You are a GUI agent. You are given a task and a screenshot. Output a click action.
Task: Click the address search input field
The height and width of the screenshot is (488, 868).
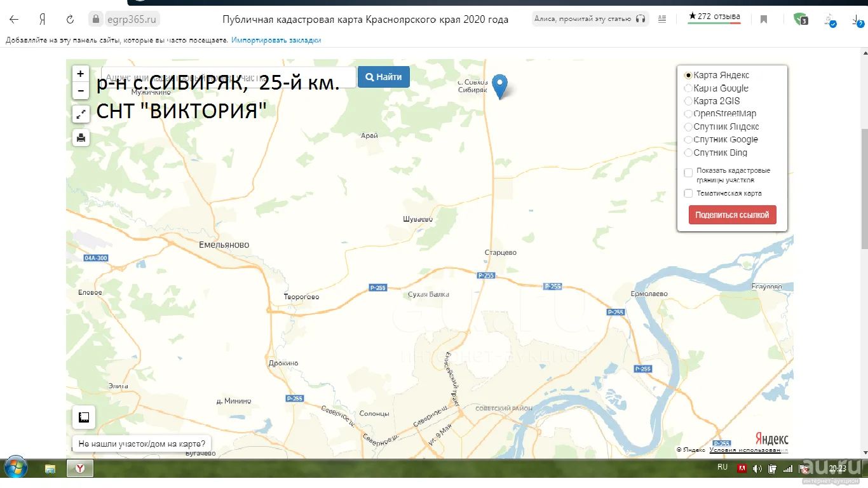tap(229, 77)
